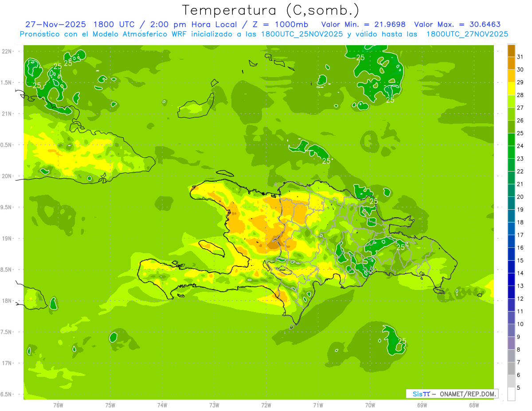This screenshot has width=532, height=411.
Task: Click the "Modelo Atmosferico WRF" forecast description line
Action: [x=264, y=34]
